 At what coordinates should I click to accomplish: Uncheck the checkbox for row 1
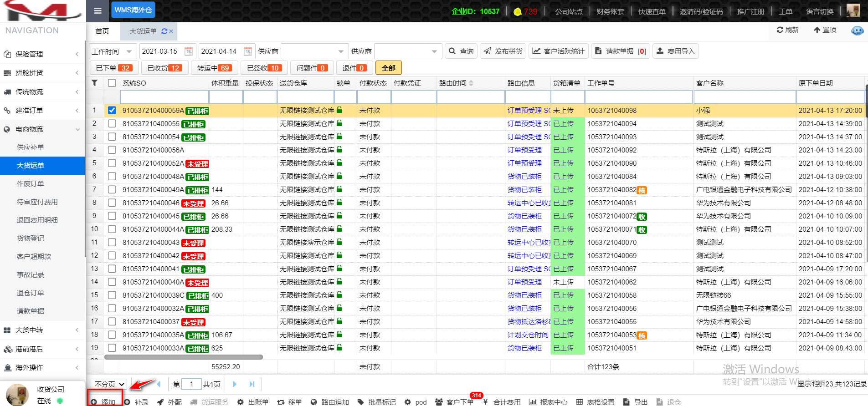(112, 110)
